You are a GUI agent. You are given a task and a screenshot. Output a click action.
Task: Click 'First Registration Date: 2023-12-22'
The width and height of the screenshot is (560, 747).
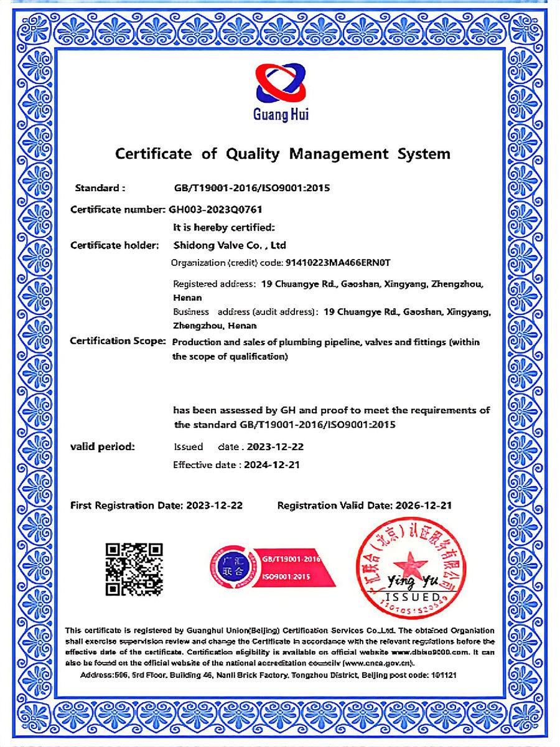(156, 505)
